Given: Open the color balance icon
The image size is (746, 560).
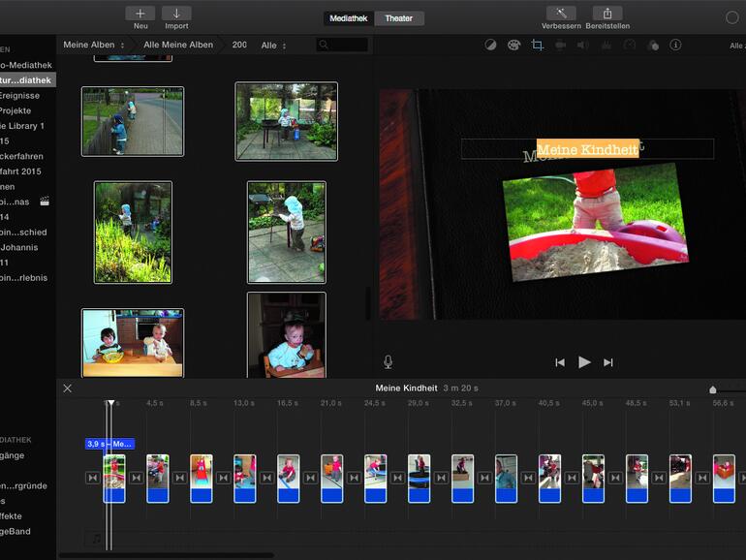Looking at the screenshot, I should click(490, 45).
